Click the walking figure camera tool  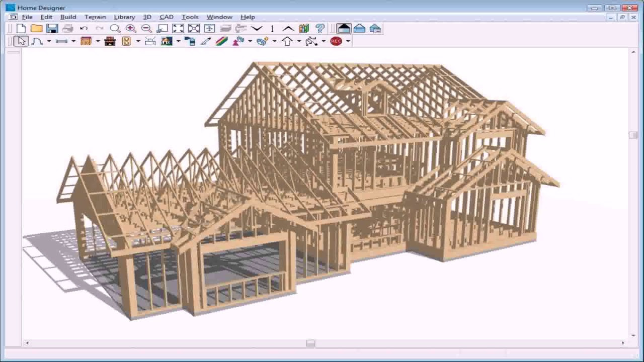click(311, 41)
